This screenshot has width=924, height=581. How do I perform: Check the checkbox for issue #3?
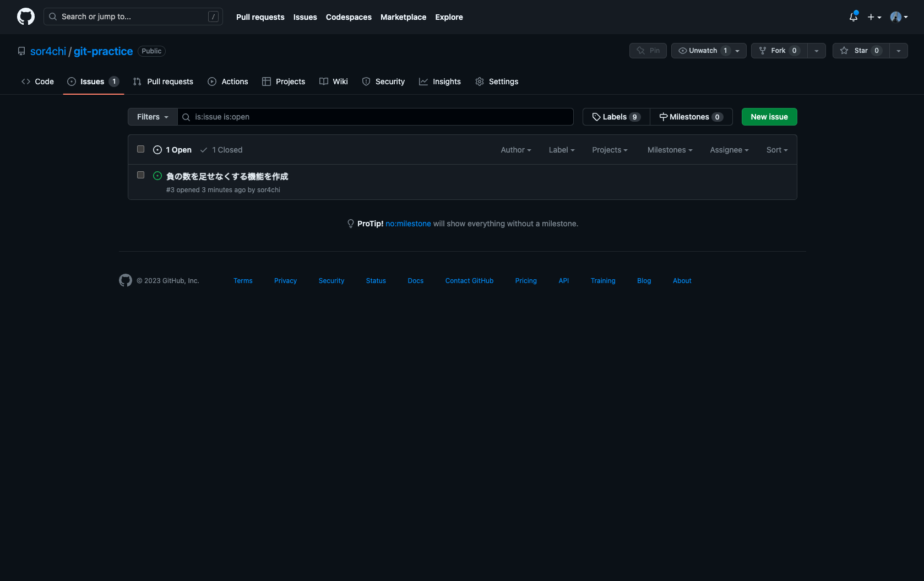pos(141,175)
